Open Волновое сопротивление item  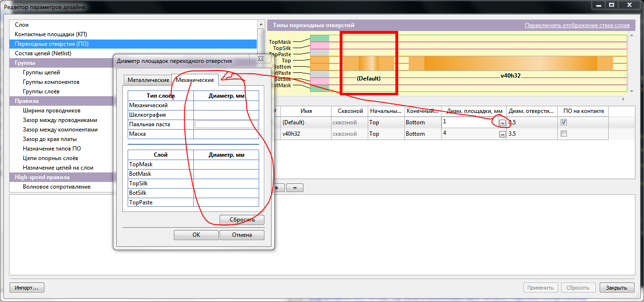pyautogui.click(x=57, y=187)
